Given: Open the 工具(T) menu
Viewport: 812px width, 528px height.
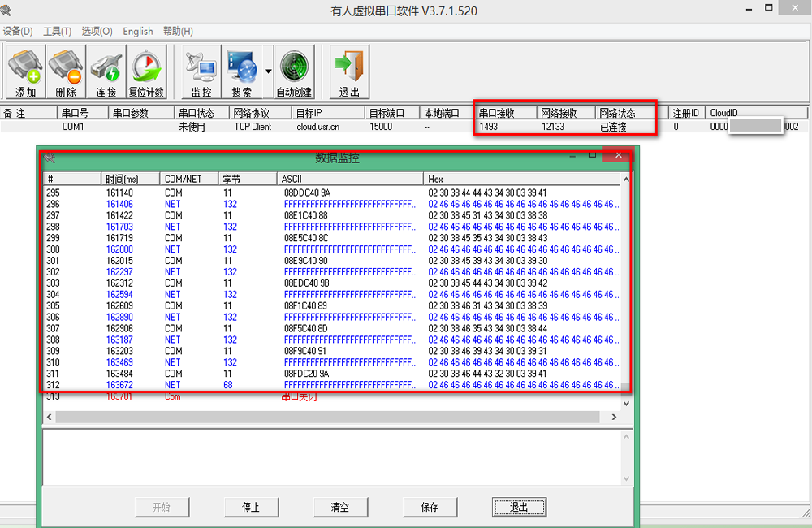Looking at the screenshot, I should point(57,32).
